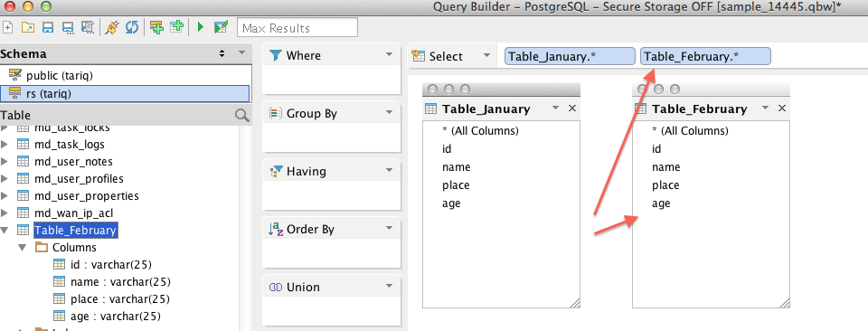Screen dimensions: 868x331
Task: Refresh the schema with the sync icon
Action: tap(132, 27)
